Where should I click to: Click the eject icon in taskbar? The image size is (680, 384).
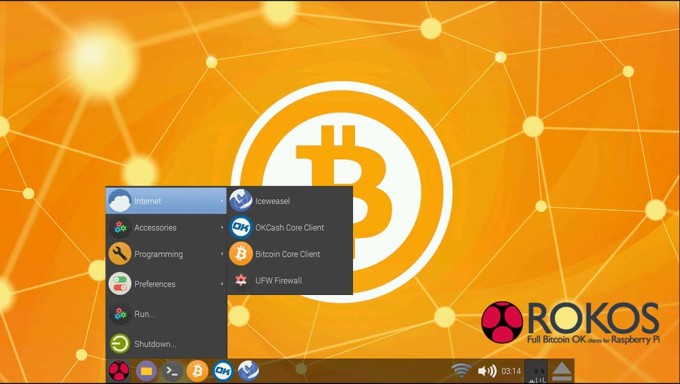click(x=562, y=371)
